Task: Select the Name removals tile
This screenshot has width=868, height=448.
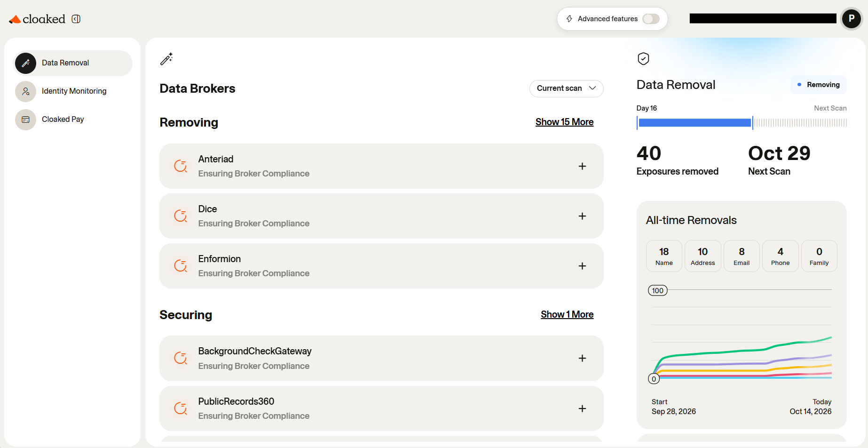Action: click(x=664, y=256)
